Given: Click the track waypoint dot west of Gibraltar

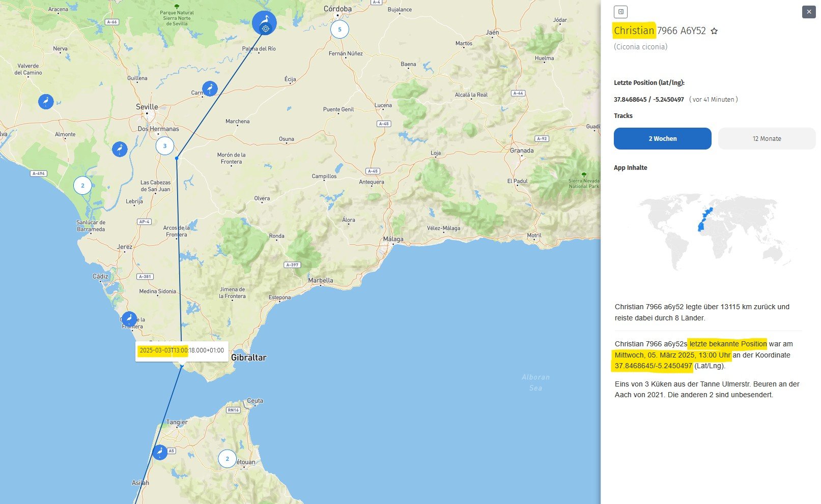Looking at the screenshot, I should [x=182, y=365].
